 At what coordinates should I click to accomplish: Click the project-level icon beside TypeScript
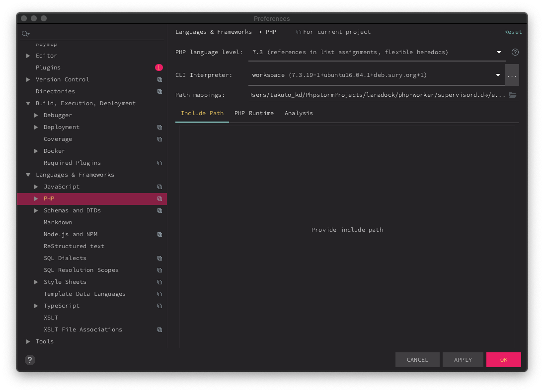pos(159,306)
